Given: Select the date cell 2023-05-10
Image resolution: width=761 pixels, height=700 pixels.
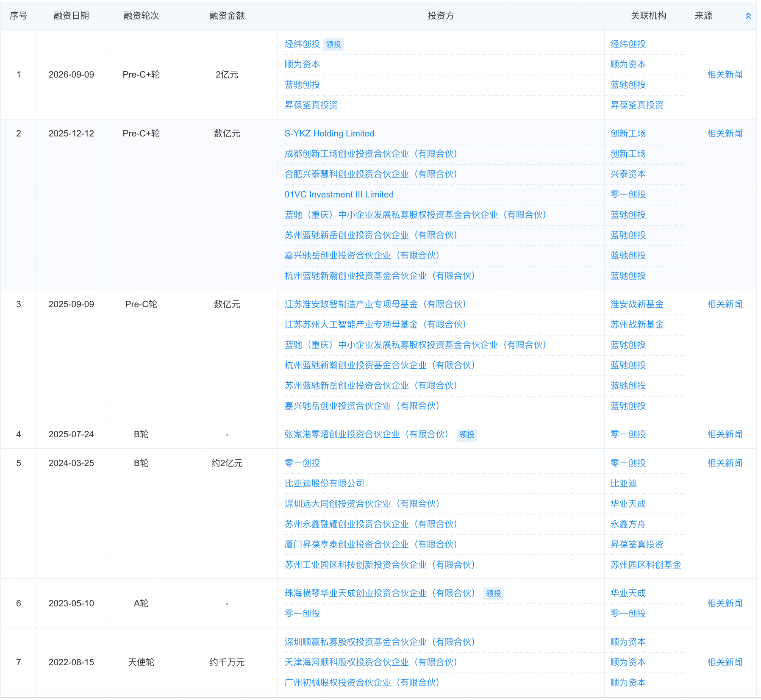Looking at the screenshot, I should pos(71,603).
